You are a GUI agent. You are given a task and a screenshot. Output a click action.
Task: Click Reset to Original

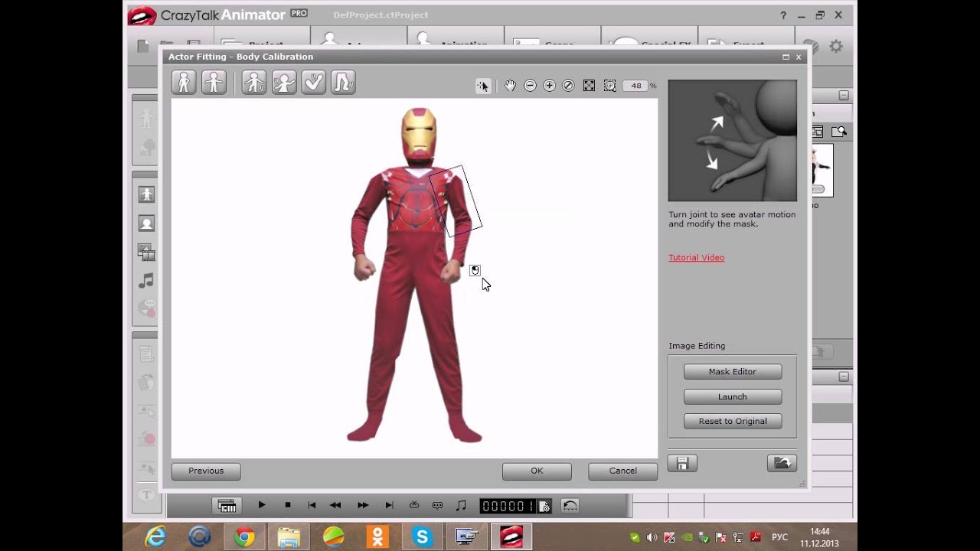[x=733, y=421]
